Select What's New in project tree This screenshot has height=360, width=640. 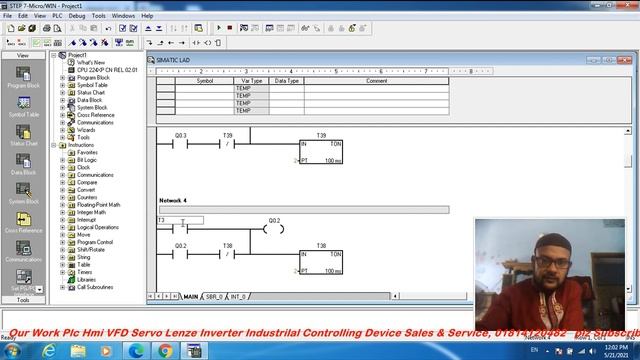91,62
